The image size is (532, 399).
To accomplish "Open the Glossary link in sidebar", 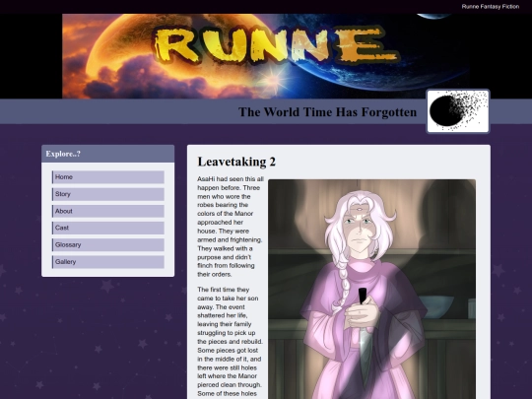I will [x=108, y=244].
